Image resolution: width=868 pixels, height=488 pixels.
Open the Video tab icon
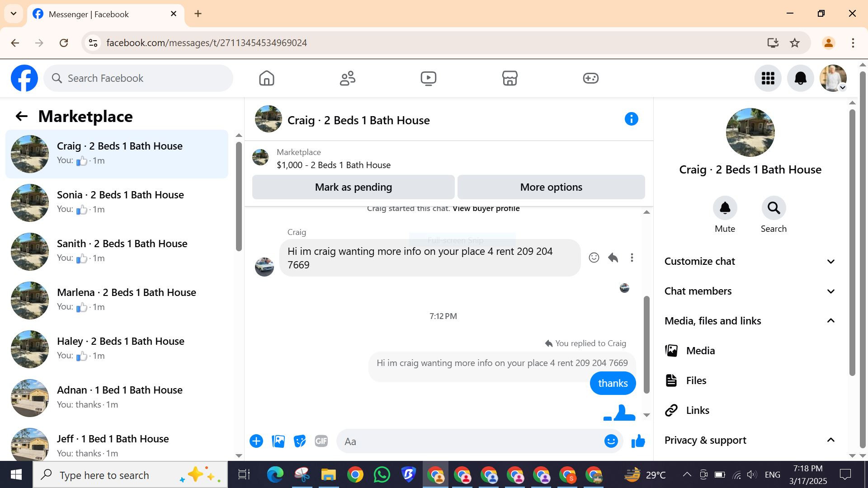pyautogui.click(x=429, y=78)
